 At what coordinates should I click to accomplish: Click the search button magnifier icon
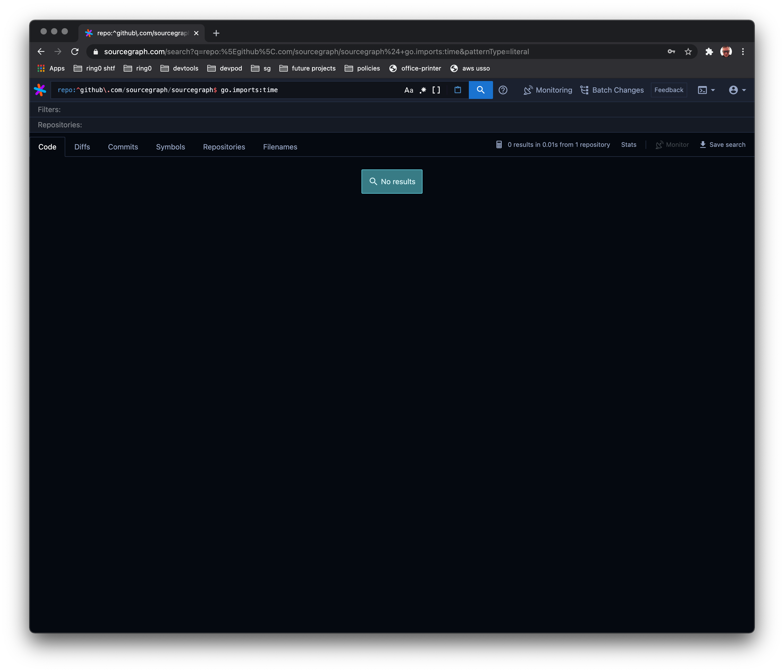[x=481, y=90]
